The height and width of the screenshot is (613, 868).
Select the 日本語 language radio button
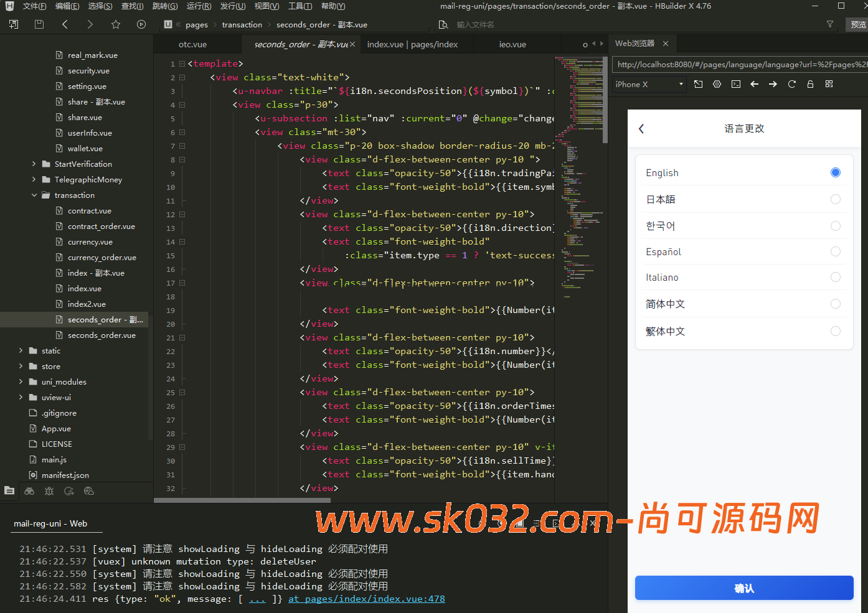tap(835, 199)
